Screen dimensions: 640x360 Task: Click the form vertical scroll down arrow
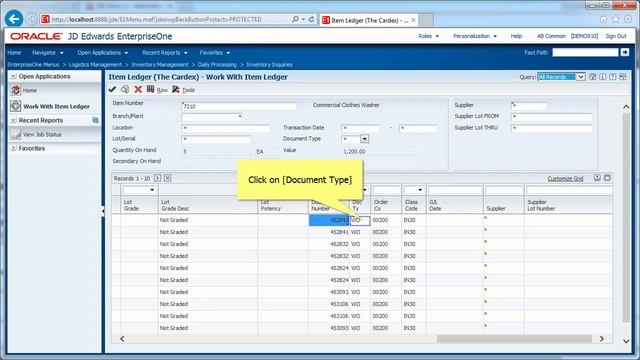click(x=626, y=341)
